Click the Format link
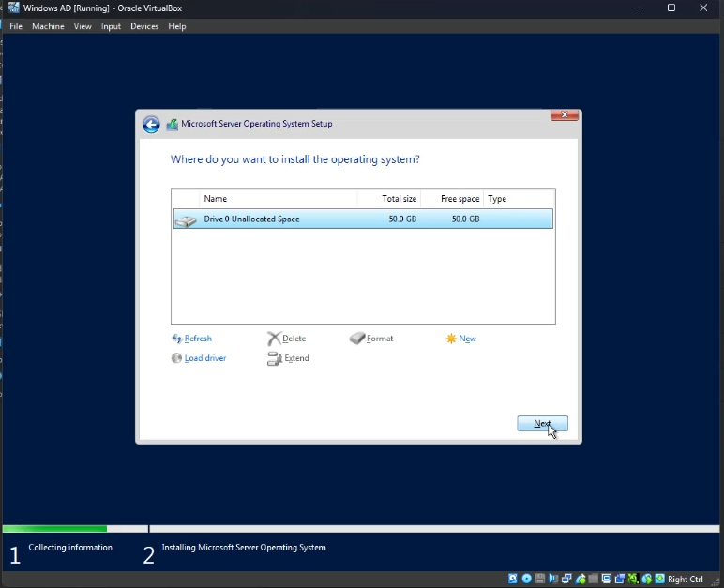The height and width of the screenshot is (588, 724). click(x=380, y=339)
